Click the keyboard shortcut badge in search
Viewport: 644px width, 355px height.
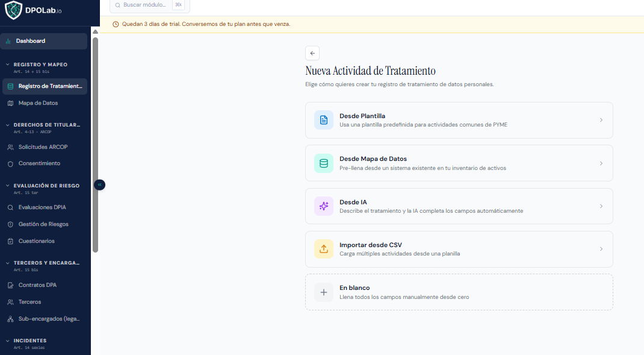pyautogui.click(x=178, y=5)
